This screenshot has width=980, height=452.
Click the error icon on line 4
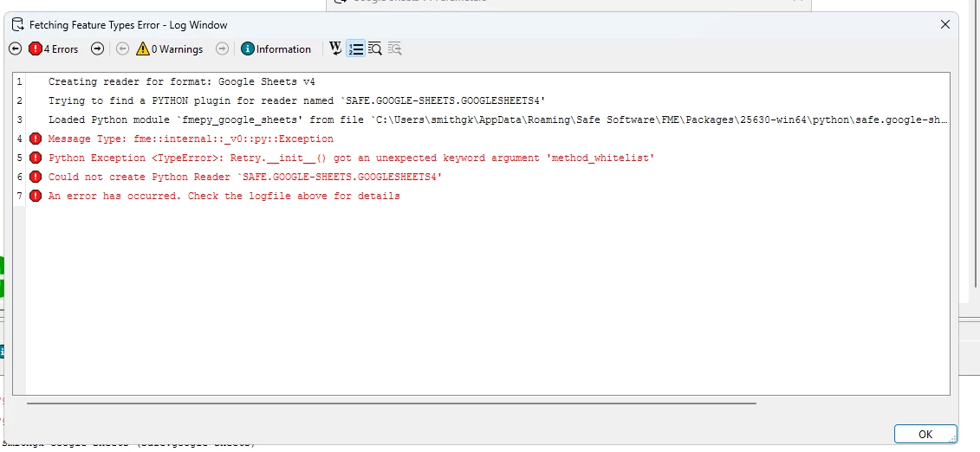[36, 139]
